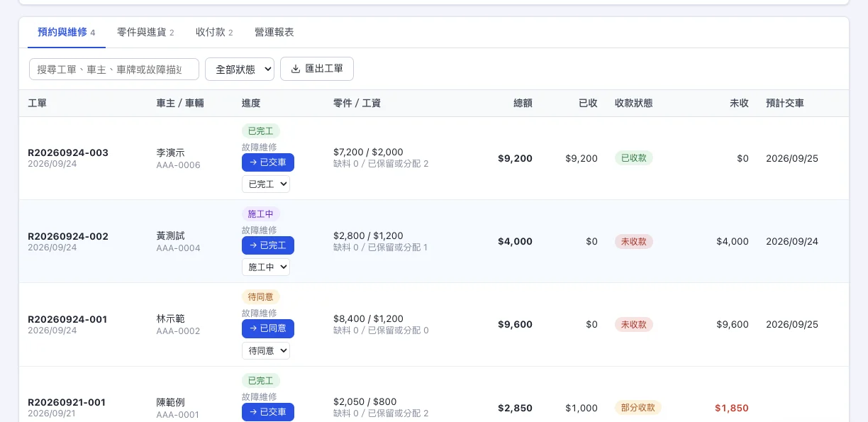Click the total amount $9,600
This screenshot has height=422, width=868.
pyautogui.click(x=515, y=324)
